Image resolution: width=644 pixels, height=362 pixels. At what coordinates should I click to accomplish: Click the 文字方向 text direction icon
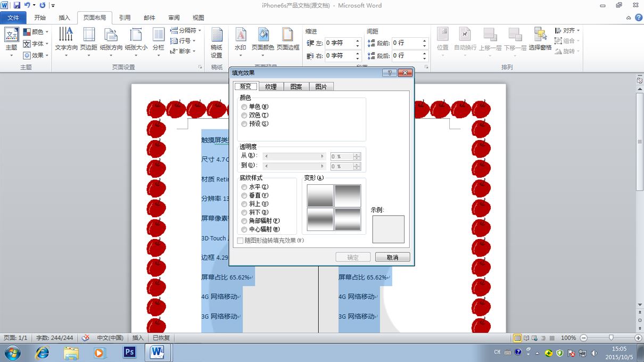pos(66,35)
